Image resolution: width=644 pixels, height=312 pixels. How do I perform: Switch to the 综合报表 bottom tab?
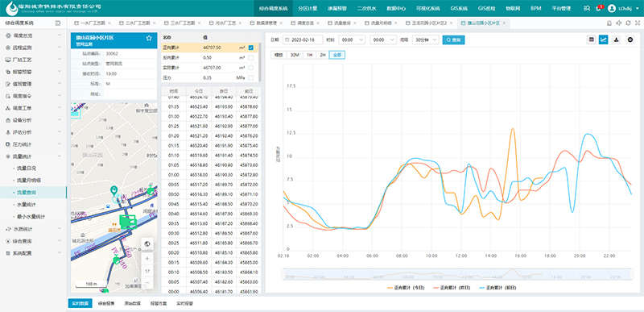[106, 303]
